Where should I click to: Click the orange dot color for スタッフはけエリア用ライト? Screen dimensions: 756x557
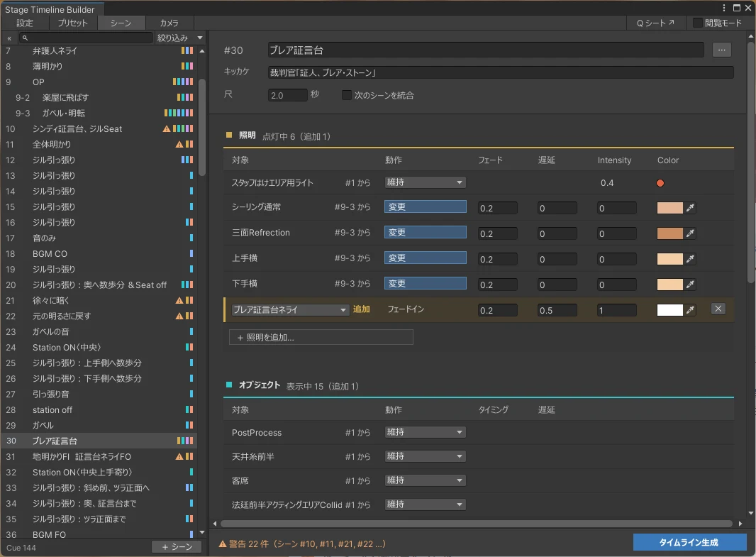660,183
